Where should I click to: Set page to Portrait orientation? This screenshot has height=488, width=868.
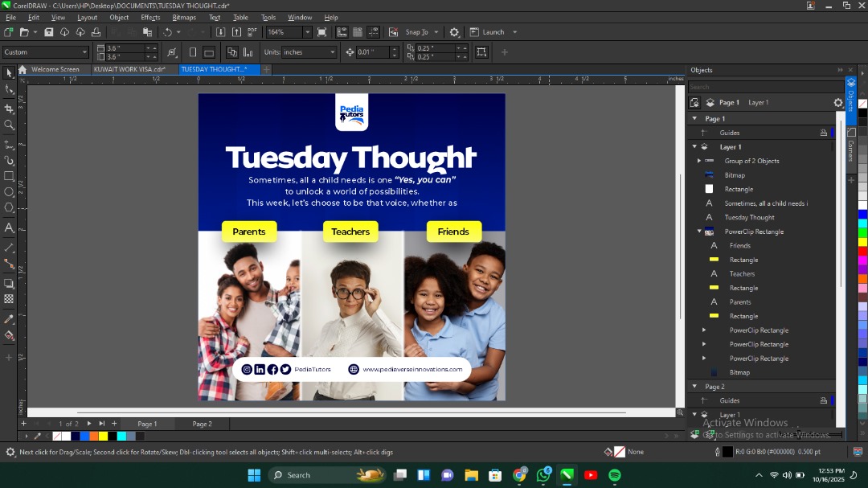click(x=193, y=52)
